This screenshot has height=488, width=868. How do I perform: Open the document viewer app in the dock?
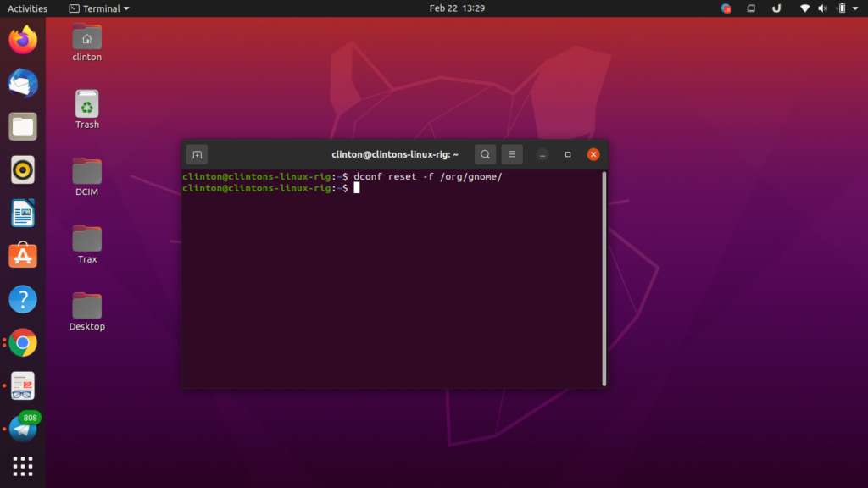(23, 386)
